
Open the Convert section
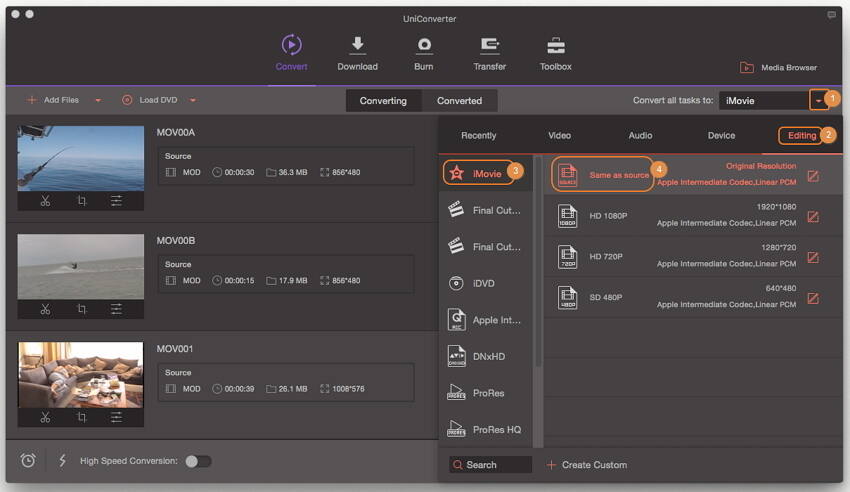coord(291,52)
